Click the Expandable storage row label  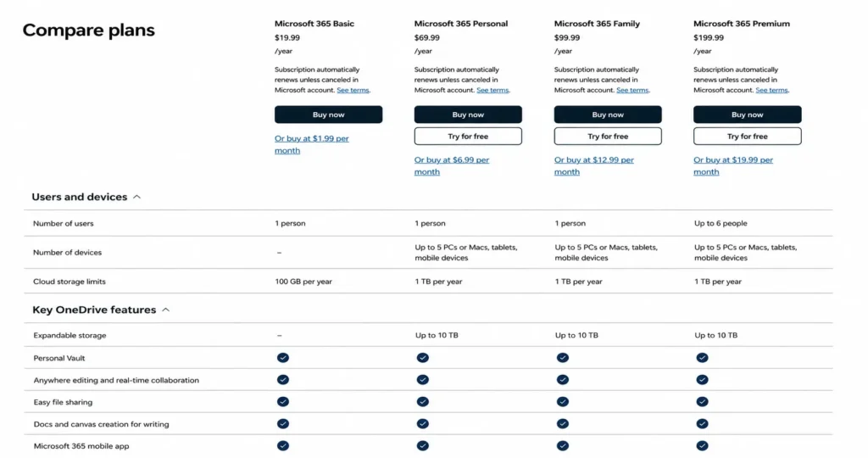70,336
